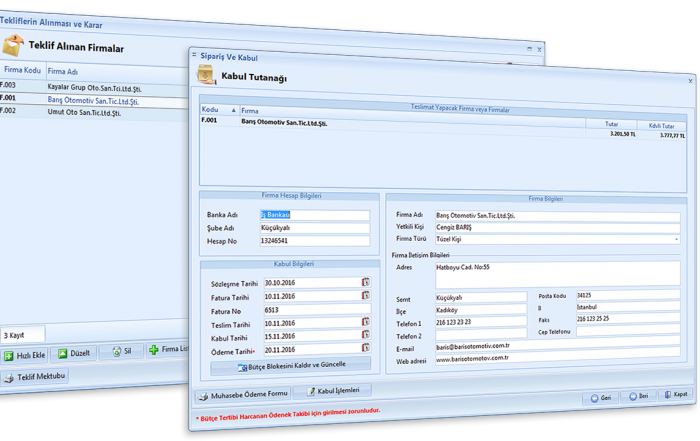Image resolution: width=700 pixels, height=441 pixels.
Task: Open Teklif Mektubu printer icon
Action: click(x=9, y=377)
